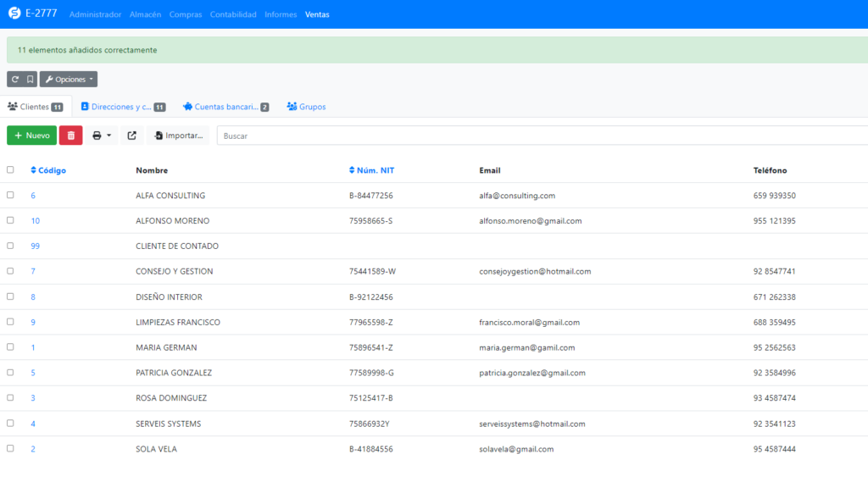Reload the page with the refresh icon

[x=14, y=79]
